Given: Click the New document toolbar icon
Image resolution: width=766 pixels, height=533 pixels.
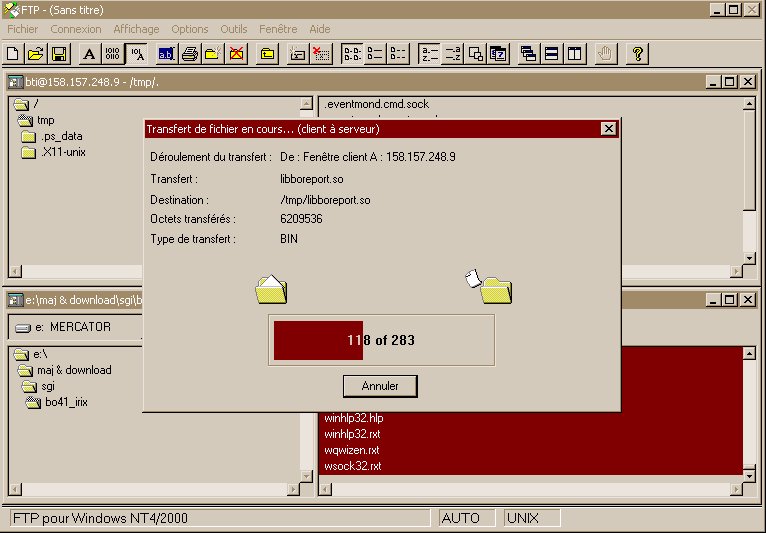Looking at the screenshot, I should coord(13,54).
